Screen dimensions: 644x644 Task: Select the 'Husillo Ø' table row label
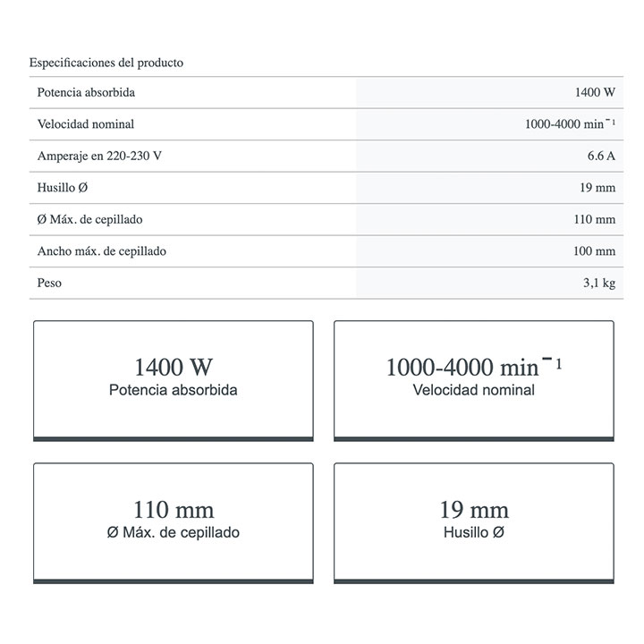pos(63,188)
